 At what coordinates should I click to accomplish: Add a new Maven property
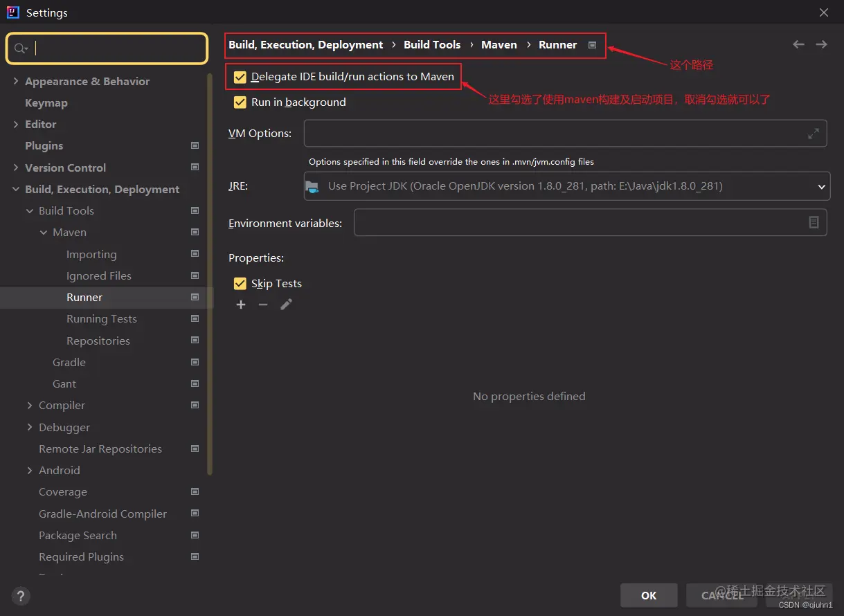(241, 305)
